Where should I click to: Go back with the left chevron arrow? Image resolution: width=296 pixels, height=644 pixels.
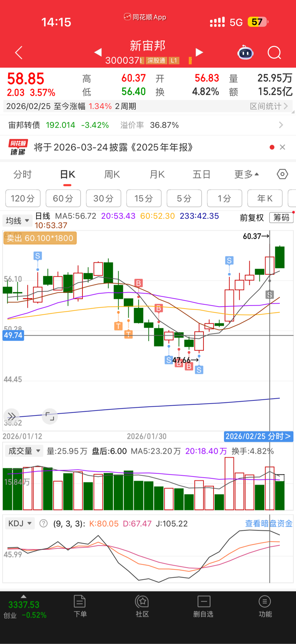point(18,52)
